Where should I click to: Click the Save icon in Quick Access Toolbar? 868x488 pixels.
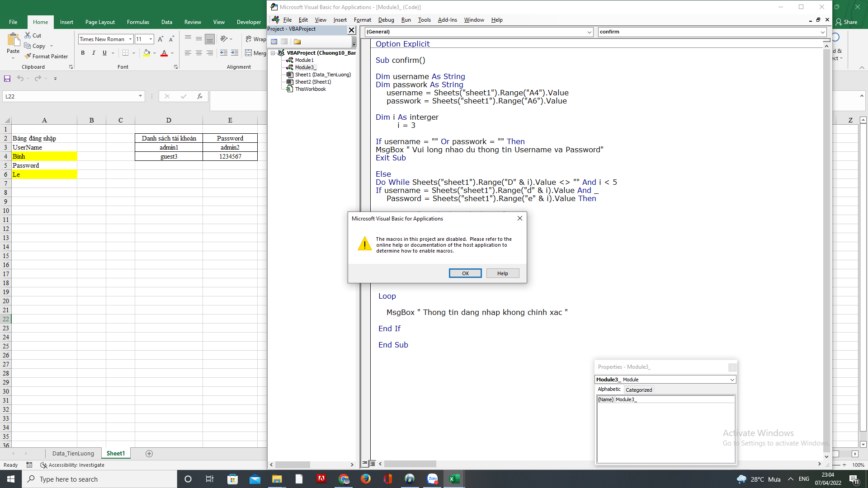pos(7,78)
